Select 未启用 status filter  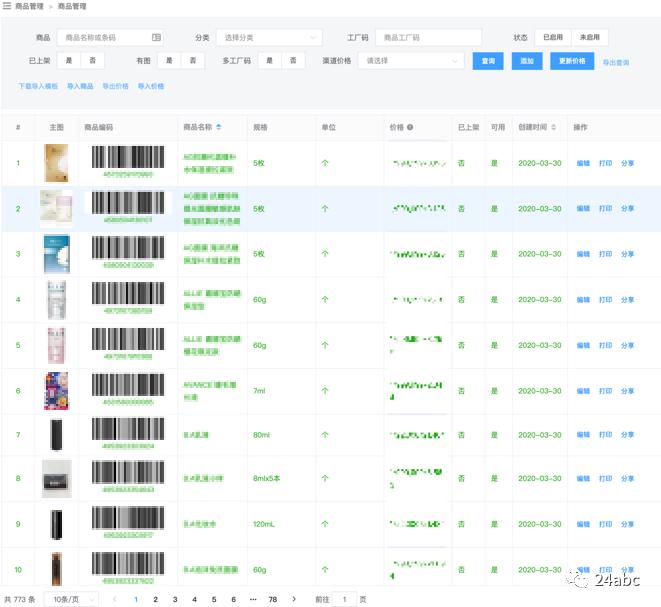coord(589,37)
